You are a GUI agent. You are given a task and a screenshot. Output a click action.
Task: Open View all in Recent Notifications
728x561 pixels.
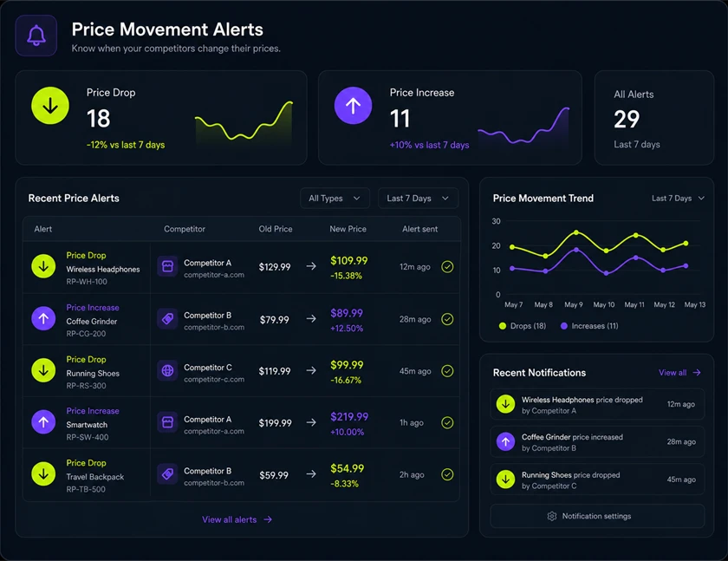679,373
